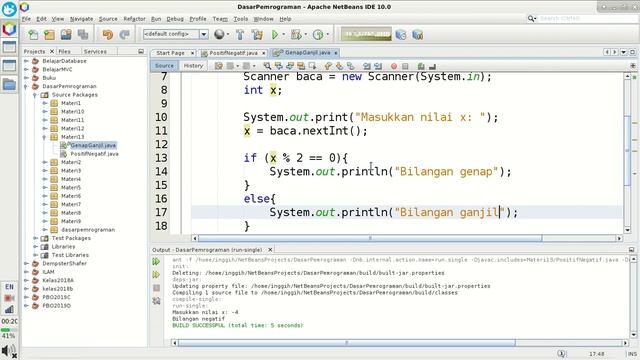Click the Debug Project icon
Viewport: 640px width, 360px height.
[296, 35]
